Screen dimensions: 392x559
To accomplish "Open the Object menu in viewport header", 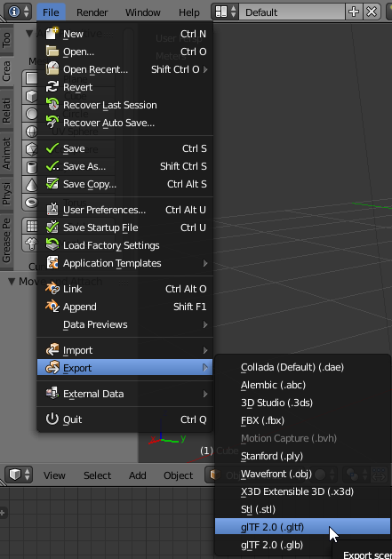I will tap(178, 475).
